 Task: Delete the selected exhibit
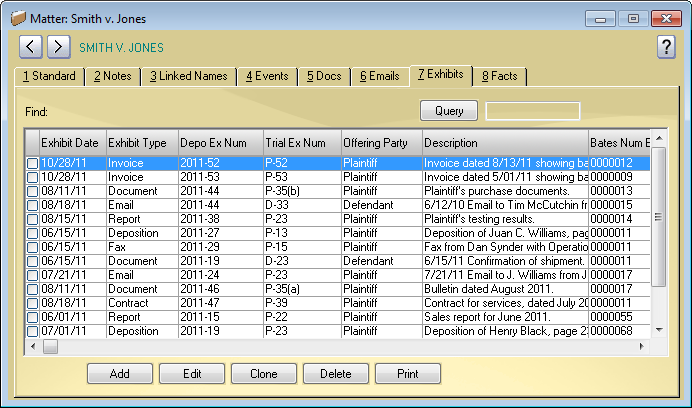336,374
